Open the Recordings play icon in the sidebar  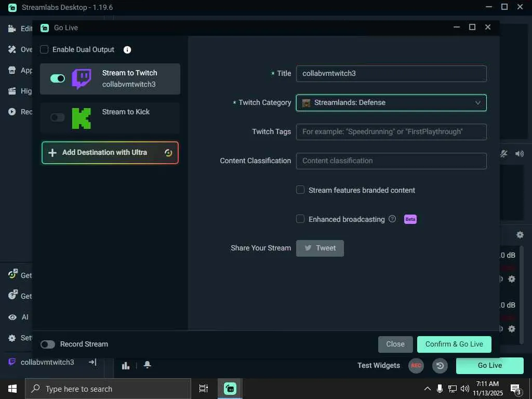pos(12,112)
